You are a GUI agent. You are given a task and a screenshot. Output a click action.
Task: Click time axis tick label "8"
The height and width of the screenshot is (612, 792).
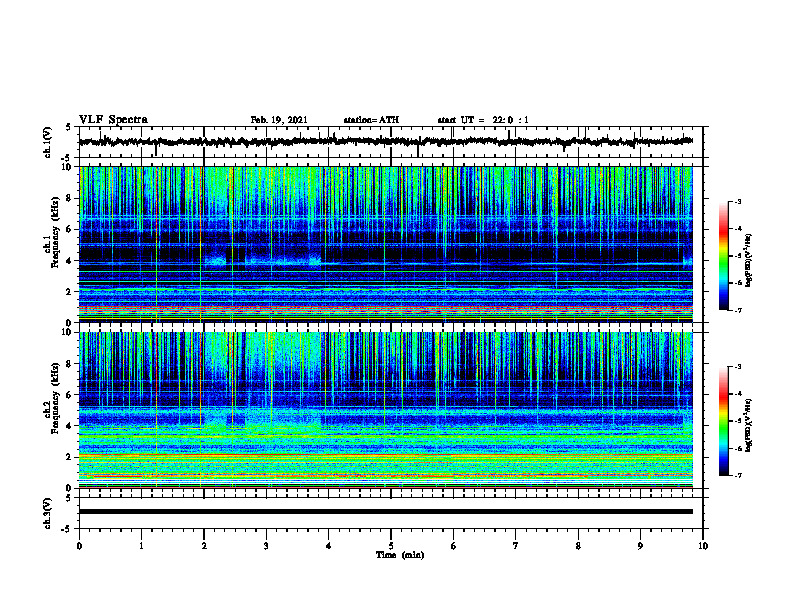coord(578,546)
